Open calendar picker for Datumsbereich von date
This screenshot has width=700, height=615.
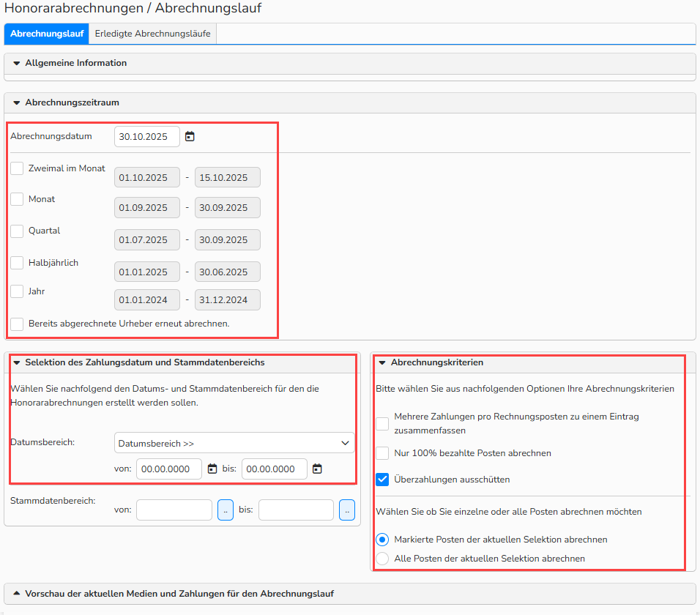212,469
